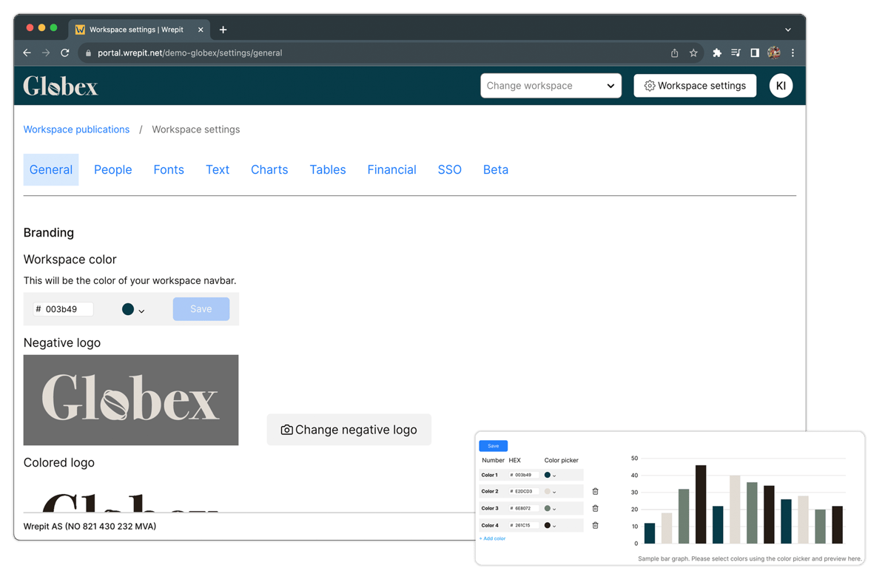
Task: Click the Color 1 teal swatch
Action: point(548,475)
